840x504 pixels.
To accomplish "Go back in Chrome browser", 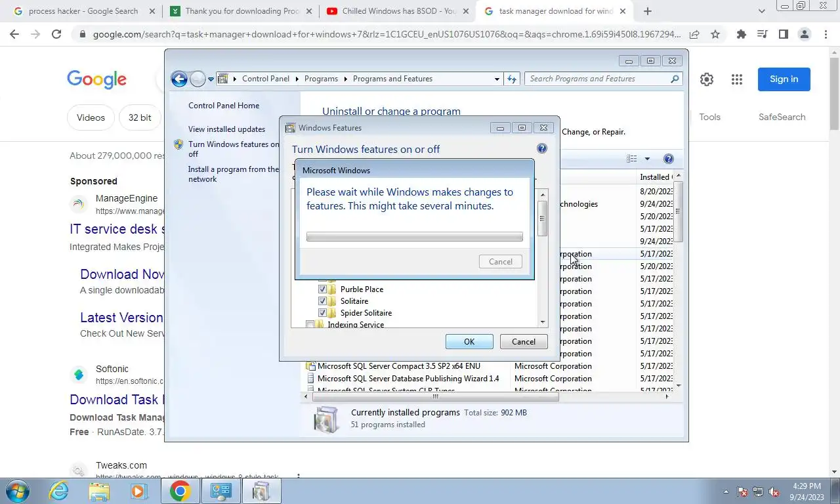I will pos(16,35).
